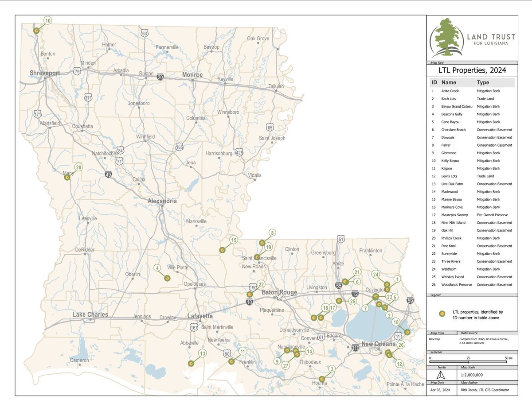532x411 pixels.
Task: Click the Lafayette city label
Action: click(x=200, y=316)
